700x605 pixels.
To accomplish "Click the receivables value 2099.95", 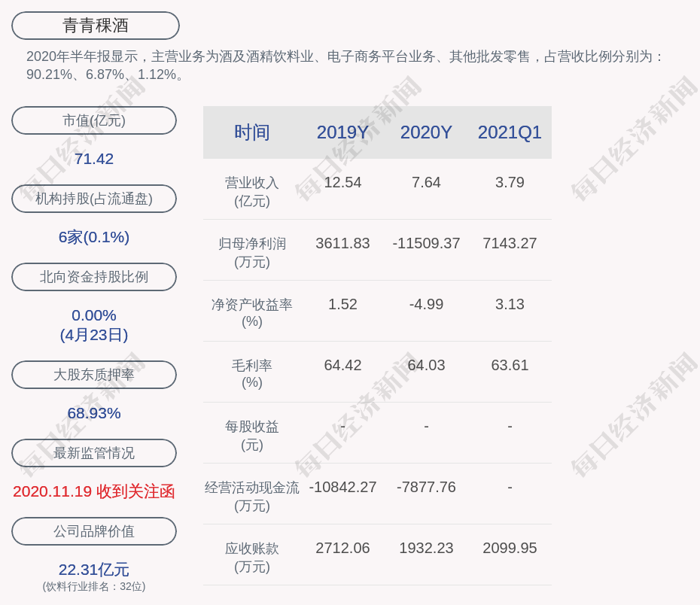I will (x=510, y=549).
